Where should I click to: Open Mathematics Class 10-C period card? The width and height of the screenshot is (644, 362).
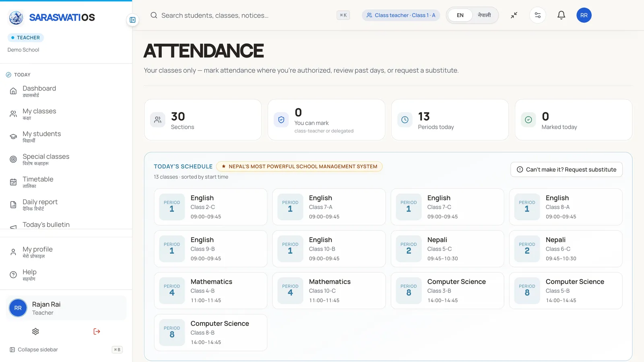[329, 290]
